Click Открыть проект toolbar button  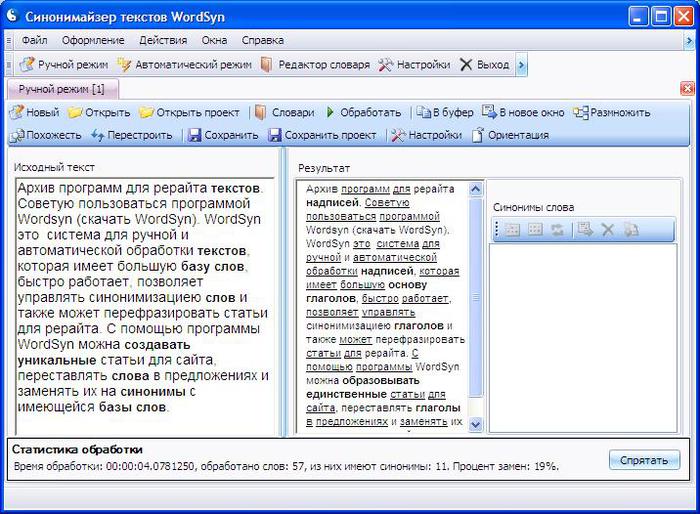point(146,113)
